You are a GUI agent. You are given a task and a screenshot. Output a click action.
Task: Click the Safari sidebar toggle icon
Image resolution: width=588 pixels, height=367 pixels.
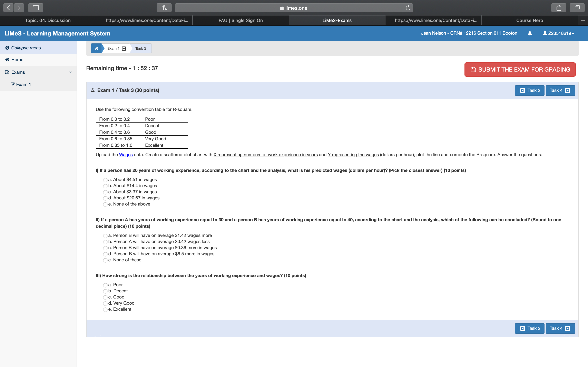[x=36, y=8]
